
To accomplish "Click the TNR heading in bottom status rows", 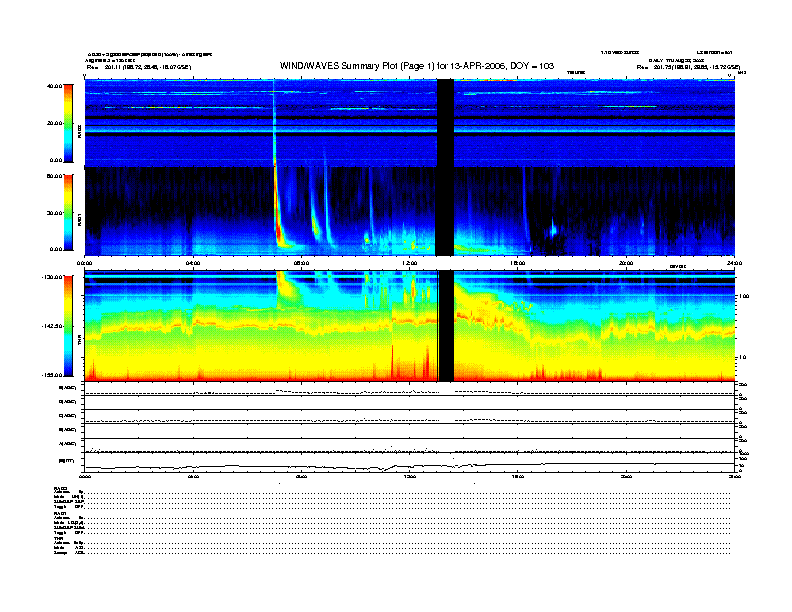I will coord(58,538).
